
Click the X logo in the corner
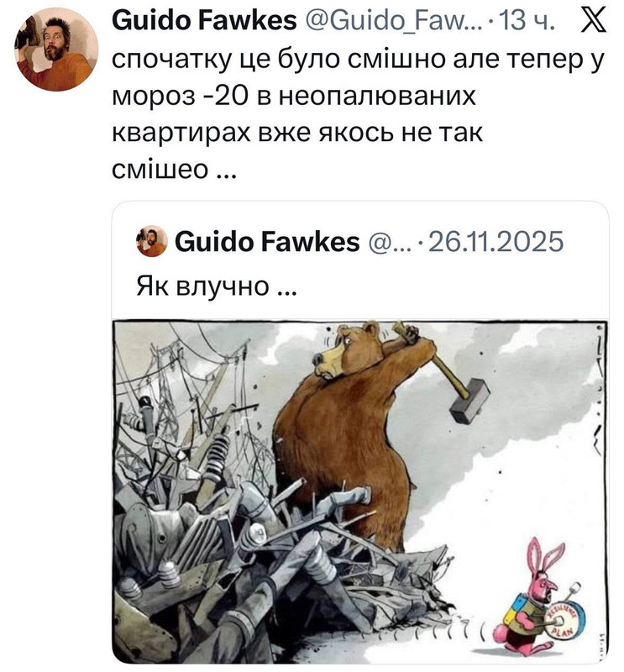point(594,20)
